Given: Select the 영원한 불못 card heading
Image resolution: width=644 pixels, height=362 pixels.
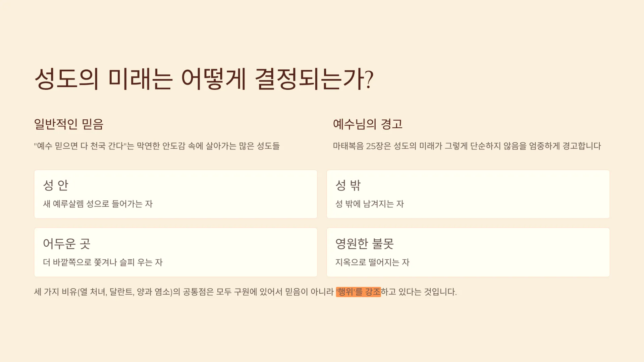Looking at the screenshot, I should pos(365,244).
